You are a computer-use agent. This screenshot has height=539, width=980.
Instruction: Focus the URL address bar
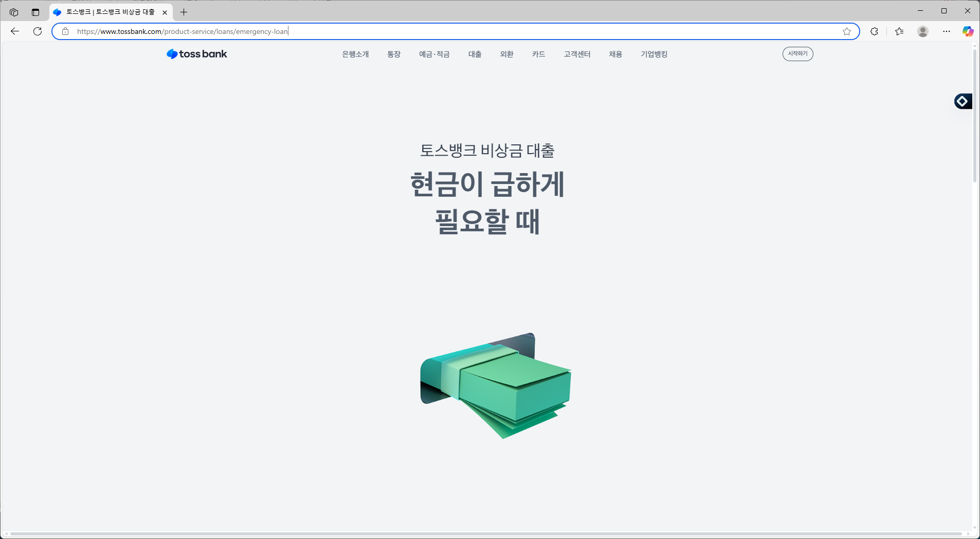pyautogui.click(x=455, y=31)
